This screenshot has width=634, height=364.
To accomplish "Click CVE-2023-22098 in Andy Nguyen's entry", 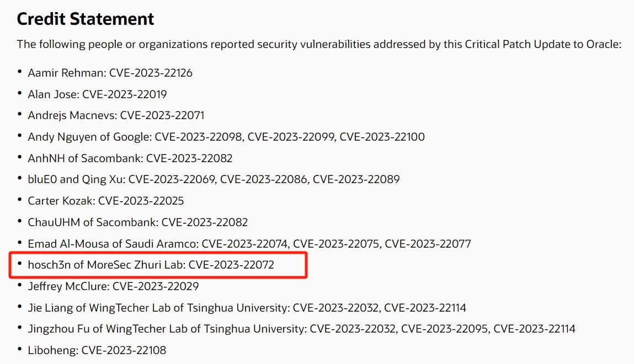I will [x=199, y=137].
